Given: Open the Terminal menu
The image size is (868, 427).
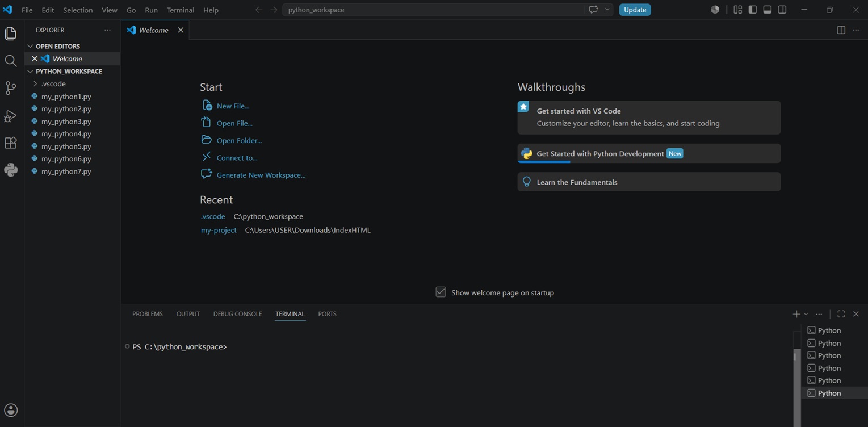Looking at the screenshot, I should pos(181,10).
